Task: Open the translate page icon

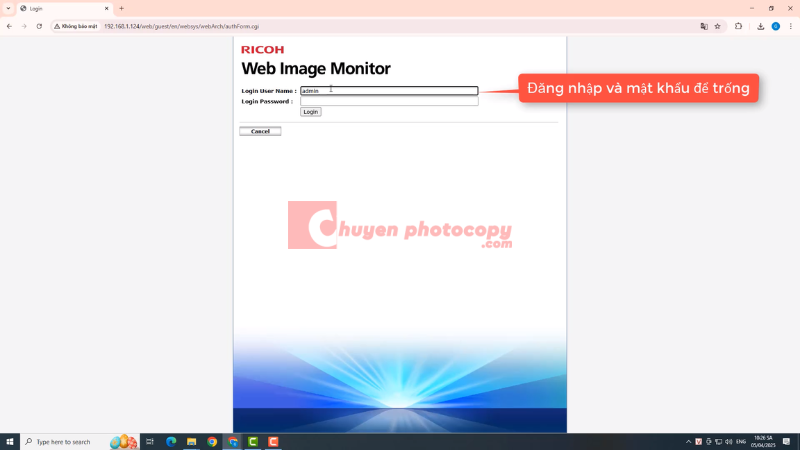Action: pos(704,26)
